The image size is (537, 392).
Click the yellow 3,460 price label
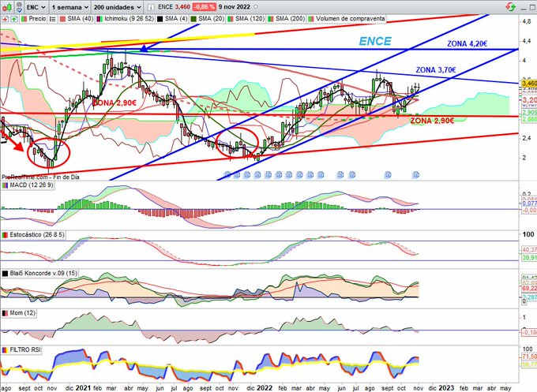(x=529, y=83)
